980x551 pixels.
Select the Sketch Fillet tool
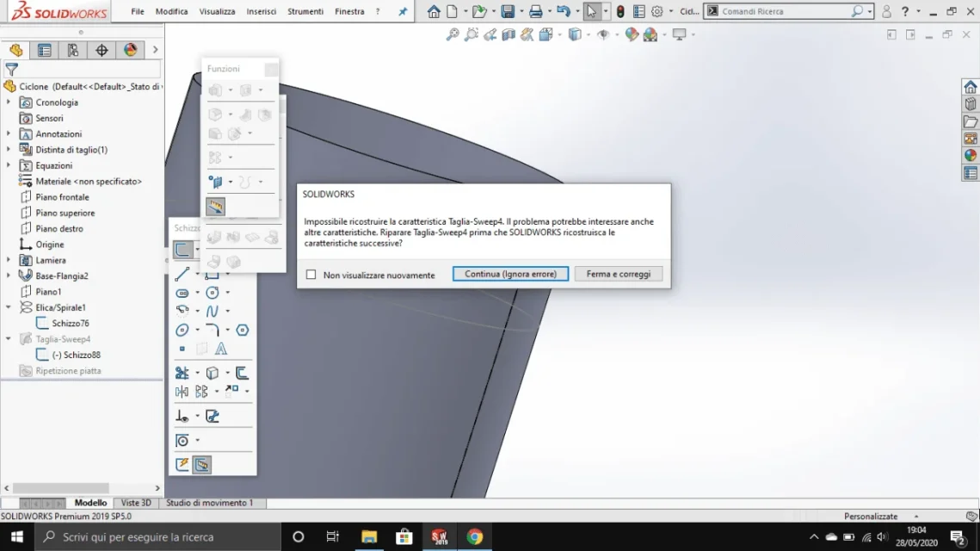click(x=212, y=330)
